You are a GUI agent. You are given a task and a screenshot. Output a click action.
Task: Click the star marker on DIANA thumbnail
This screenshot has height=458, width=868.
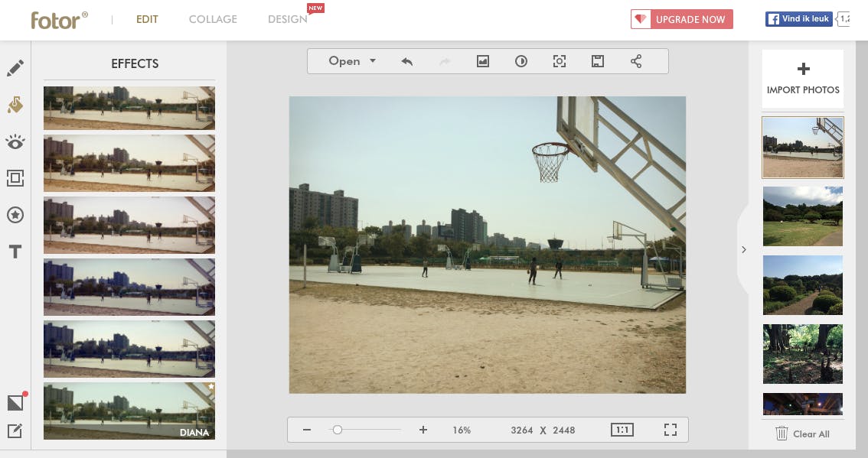tap(211, 386)
